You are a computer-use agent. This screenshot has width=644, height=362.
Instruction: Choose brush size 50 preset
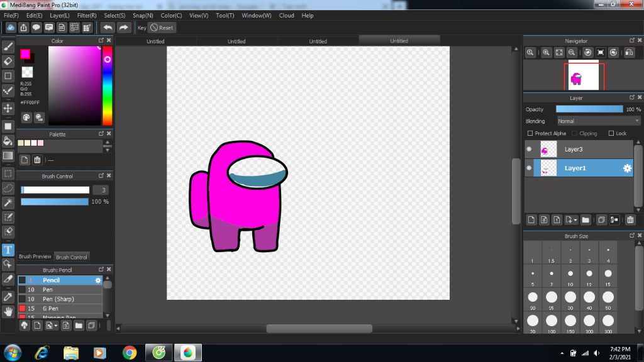[x=608, y=300]
